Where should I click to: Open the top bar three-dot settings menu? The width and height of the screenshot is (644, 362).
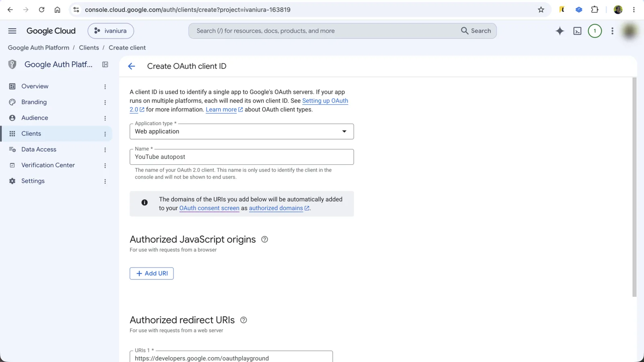click(612, 31)
